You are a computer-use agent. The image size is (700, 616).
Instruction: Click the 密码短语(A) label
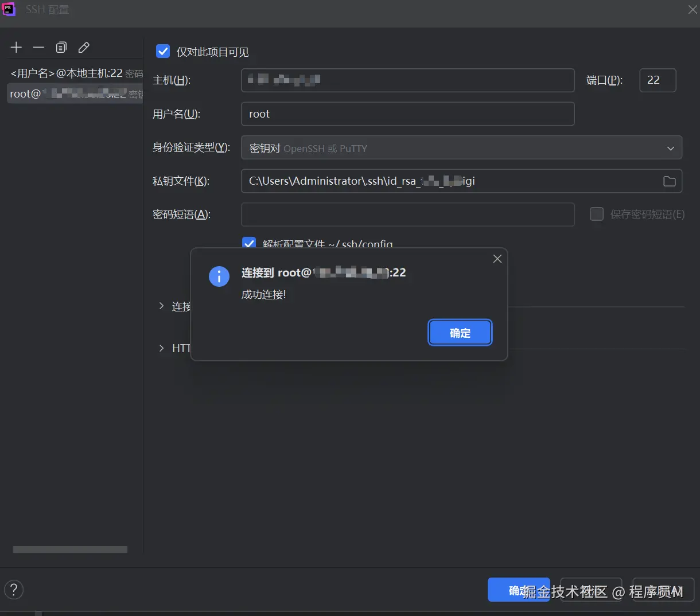(x=181, y=215)
